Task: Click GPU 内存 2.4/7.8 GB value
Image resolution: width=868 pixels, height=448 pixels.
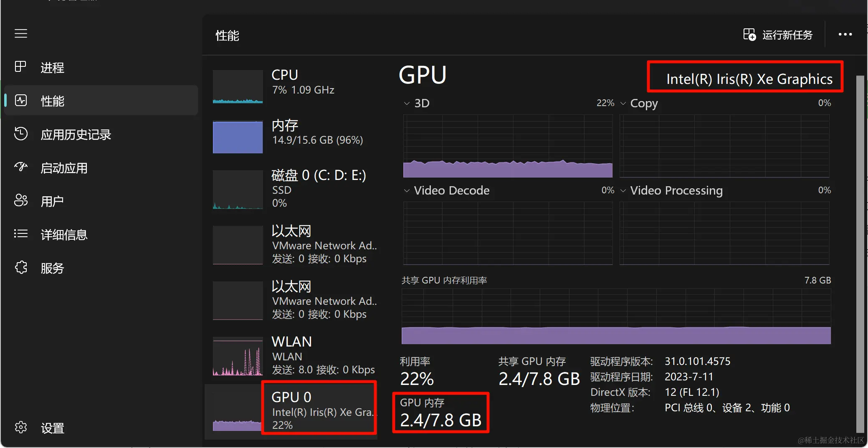Action: [x=441, y=420]
